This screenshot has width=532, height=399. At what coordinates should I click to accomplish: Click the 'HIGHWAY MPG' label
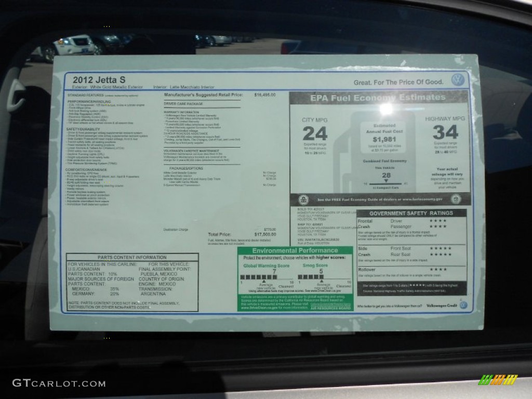(x=445, y=118)
